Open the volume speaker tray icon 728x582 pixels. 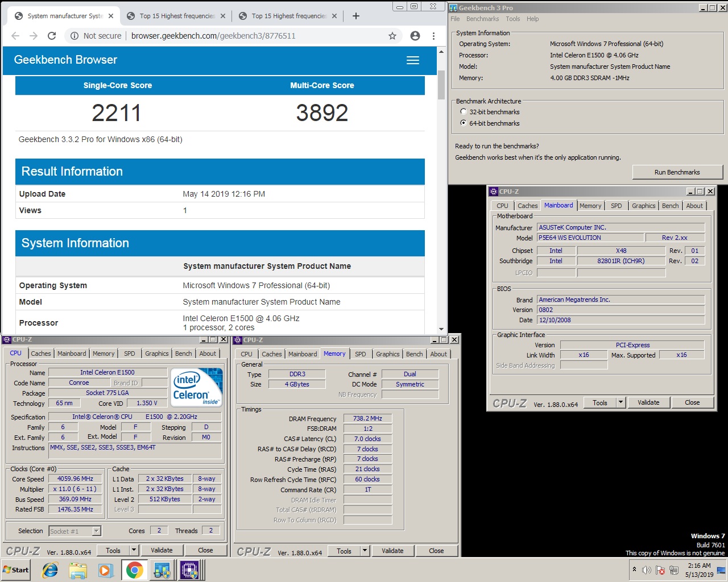pyautogui.click(x=647, y=570)
